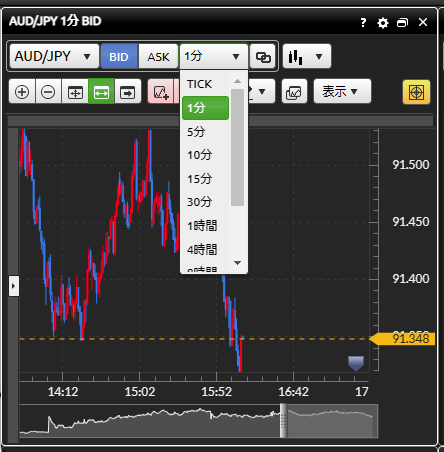The height and width of the screenshot is (452, 444).
Task: Choose 4時間 timeframe option
Action: tap(205, 249)
